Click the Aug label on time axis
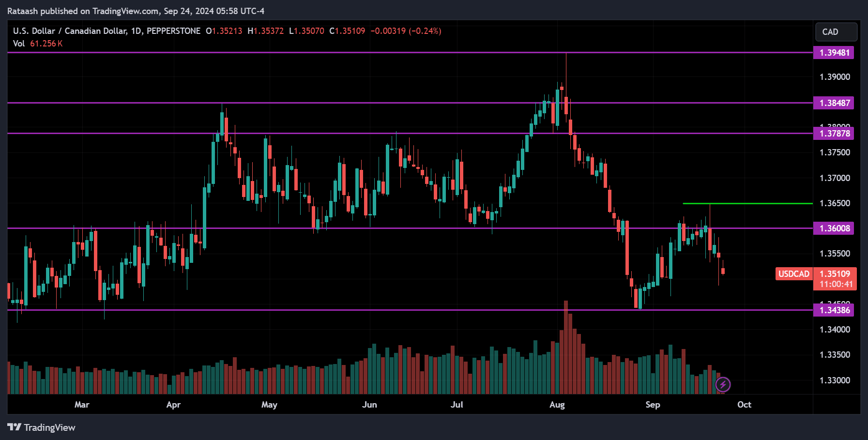The height and width of the screenshot is (440, 868). [x=557, y=405]
